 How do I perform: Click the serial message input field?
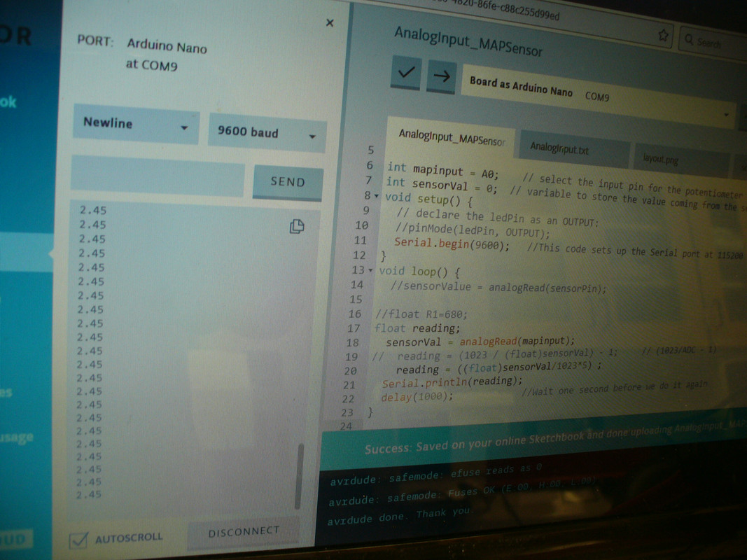coord(158,175)
